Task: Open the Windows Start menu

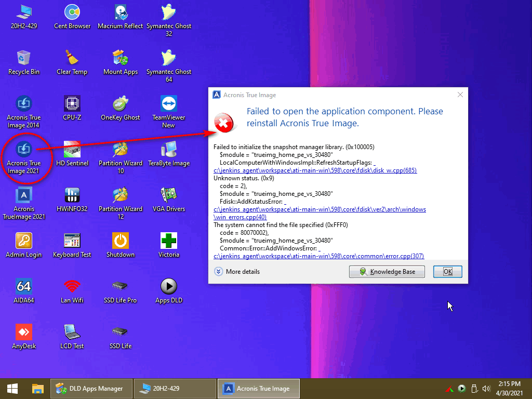Action: (x=12, y=389)
